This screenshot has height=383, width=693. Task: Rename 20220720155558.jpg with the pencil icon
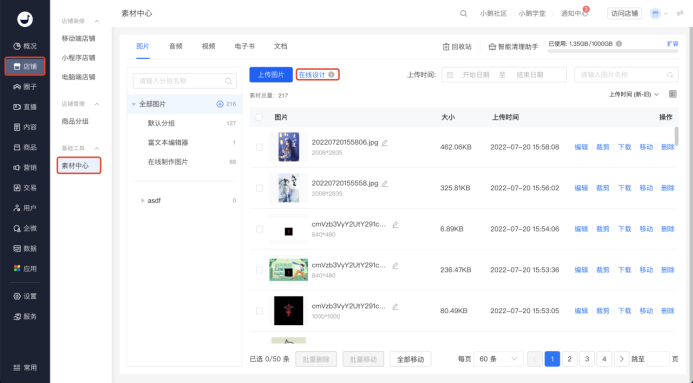385,183
